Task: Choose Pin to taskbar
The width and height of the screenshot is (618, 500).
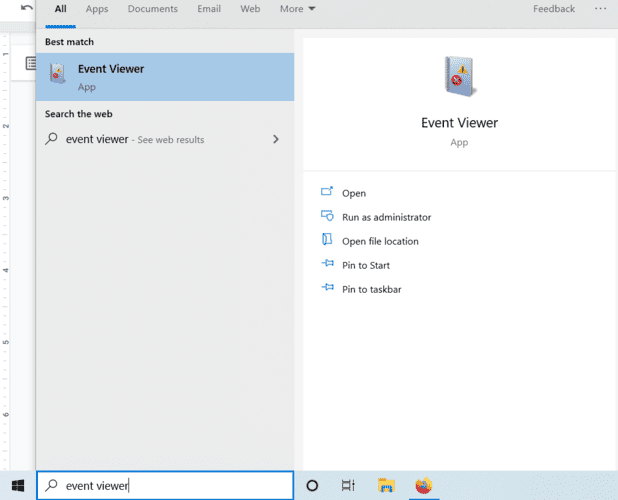Action: click(371, 289)
